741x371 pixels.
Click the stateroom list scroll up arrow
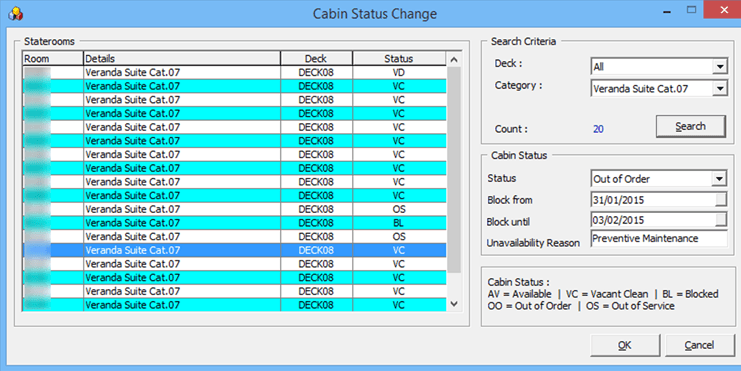point(454,60)
